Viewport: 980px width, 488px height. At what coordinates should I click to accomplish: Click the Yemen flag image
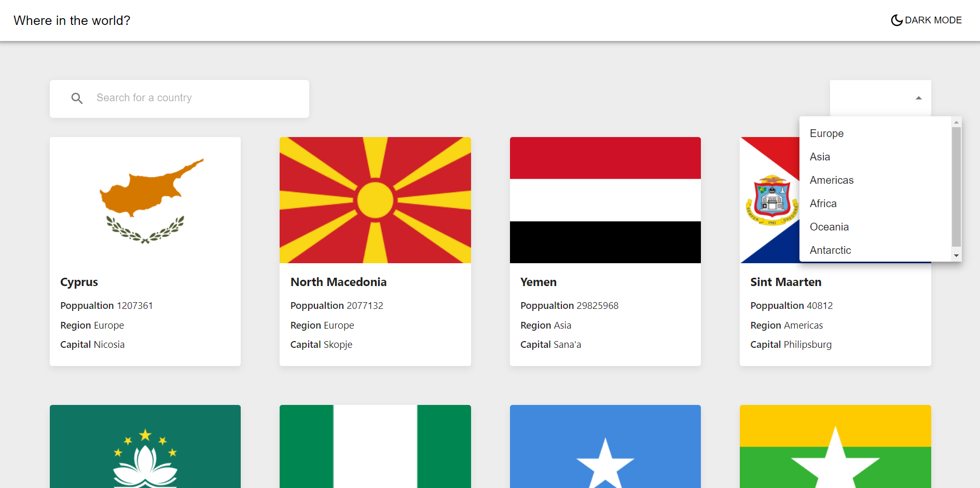pyautogui.click(x=605, y=200)
